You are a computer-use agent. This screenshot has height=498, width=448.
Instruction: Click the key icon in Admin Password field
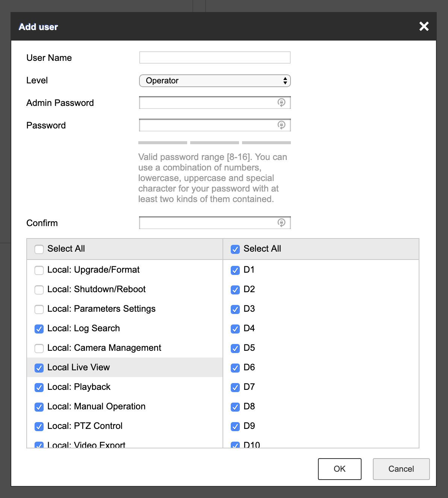281,103
